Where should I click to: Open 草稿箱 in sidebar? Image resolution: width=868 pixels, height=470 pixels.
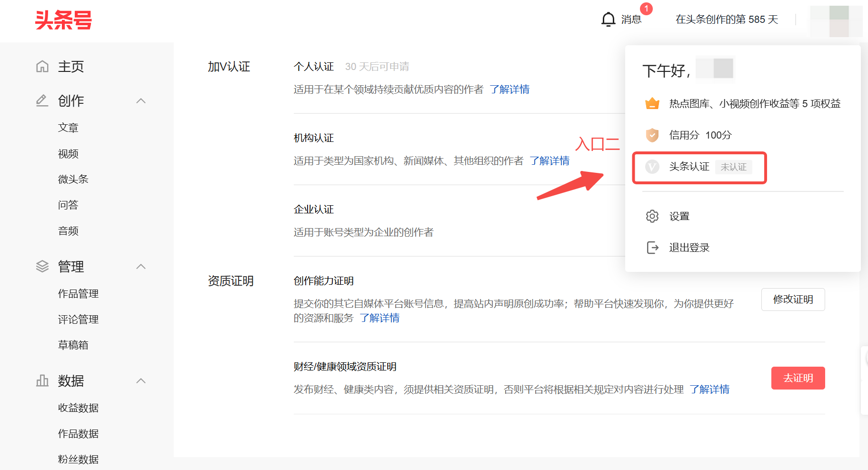coord(73,345)
